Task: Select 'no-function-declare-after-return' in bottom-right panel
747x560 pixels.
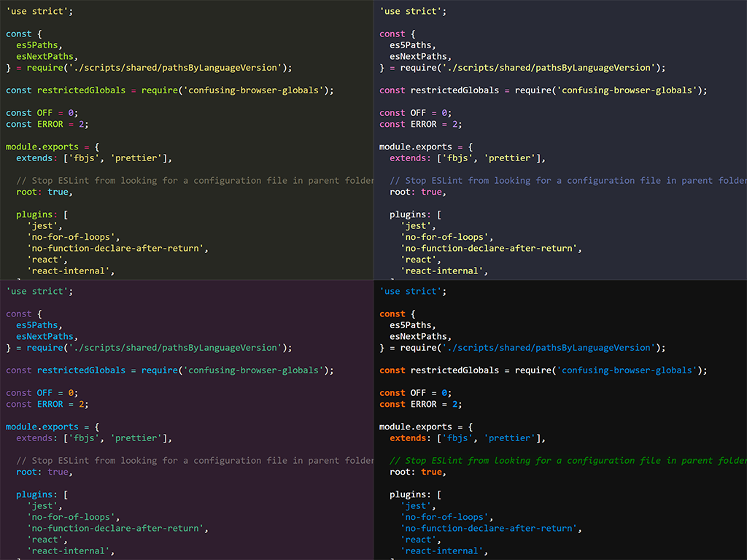Action: [x=489, y=528]
